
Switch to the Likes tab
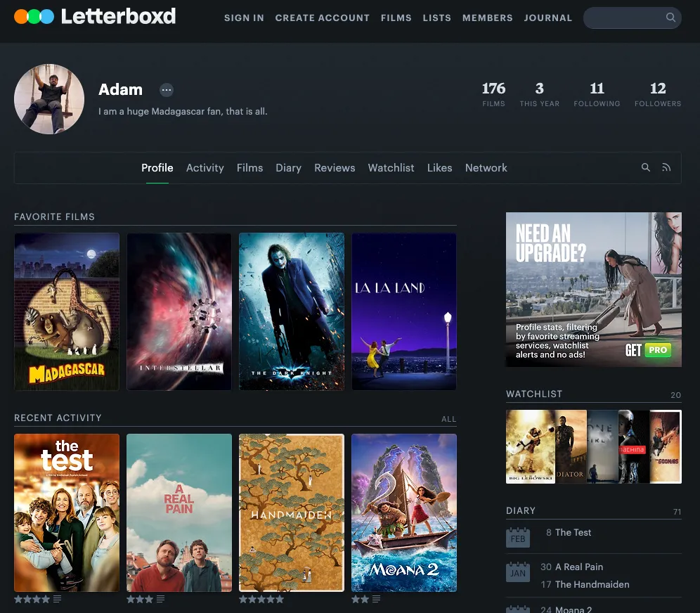click(440, 168)
